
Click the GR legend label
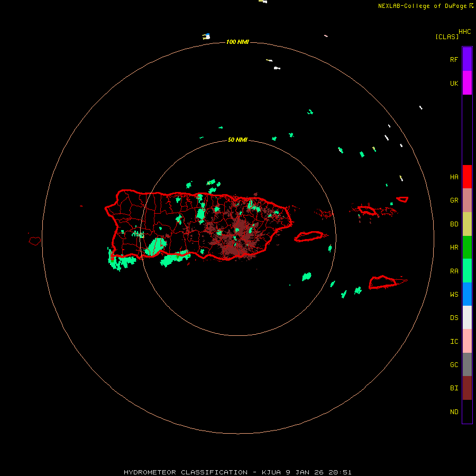[454, 200]
